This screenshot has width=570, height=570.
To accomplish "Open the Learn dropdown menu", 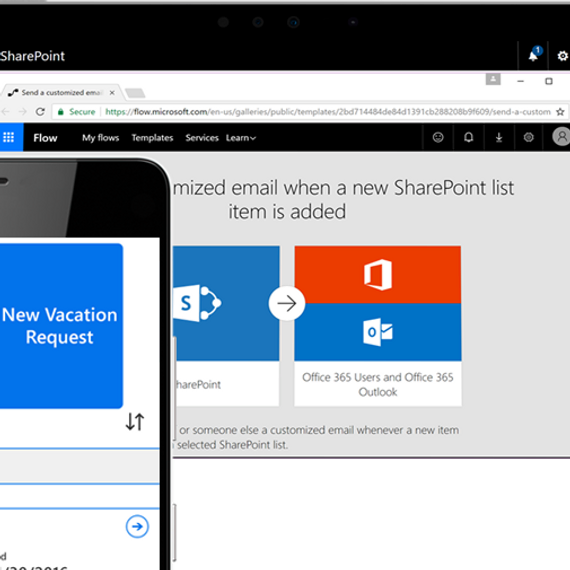I will (x=241, y=138).
